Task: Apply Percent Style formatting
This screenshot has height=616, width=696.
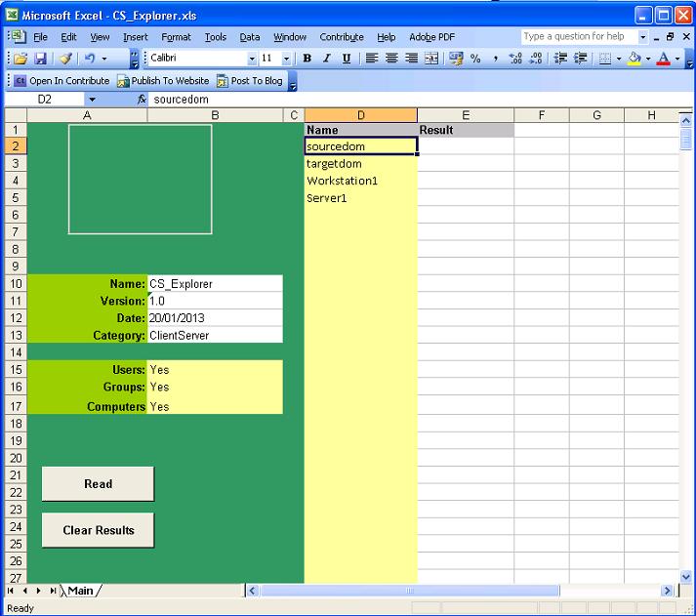Action: coord(475,59)
